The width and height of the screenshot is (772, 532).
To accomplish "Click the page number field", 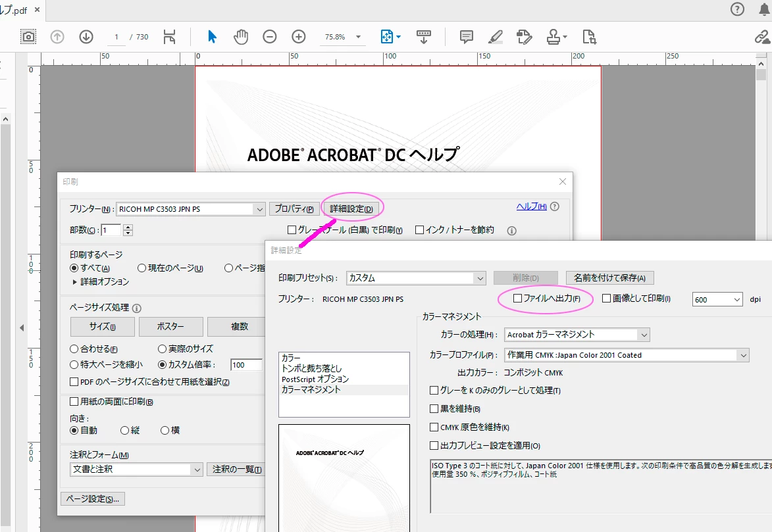I will [116, 37].
